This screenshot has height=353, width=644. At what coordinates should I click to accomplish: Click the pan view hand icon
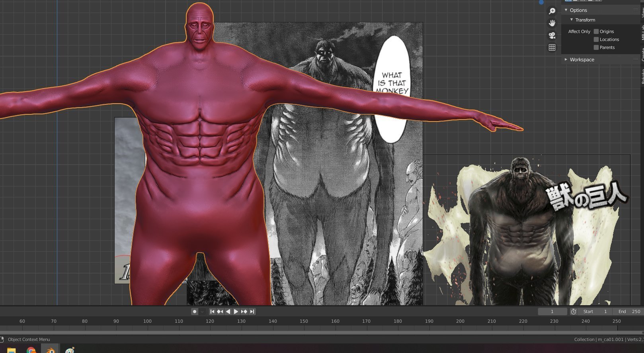552,23
